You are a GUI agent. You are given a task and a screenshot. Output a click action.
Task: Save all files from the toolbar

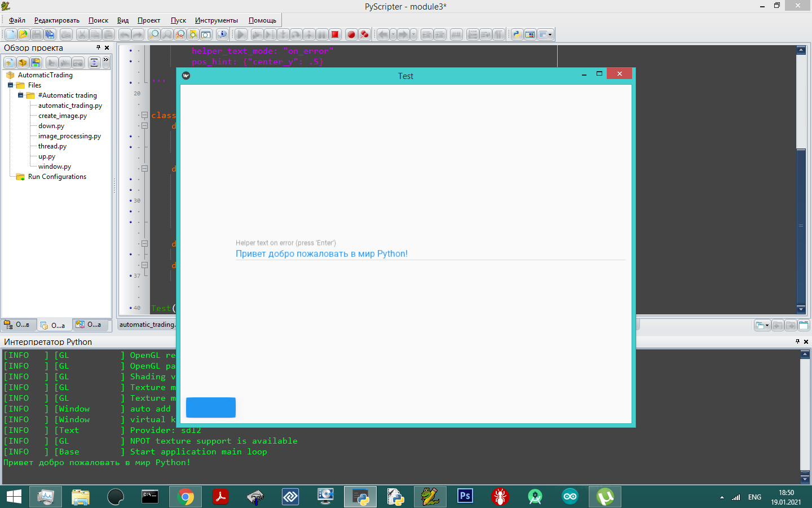point(50,34)
